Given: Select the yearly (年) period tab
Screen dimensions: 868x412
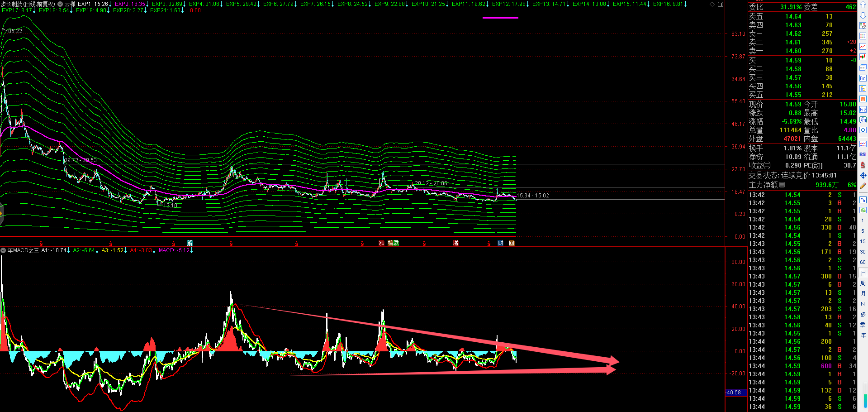Looking at the screenshot, I should pyautogui.click(x=863, y=335).
